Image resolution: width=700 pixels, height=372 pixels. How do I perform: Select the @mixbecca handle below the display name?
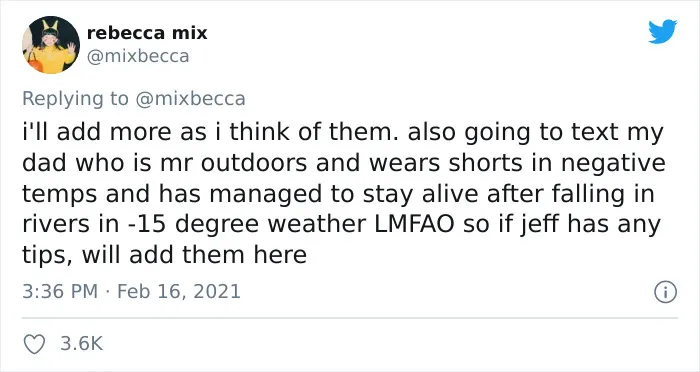(x=138, y=56)
